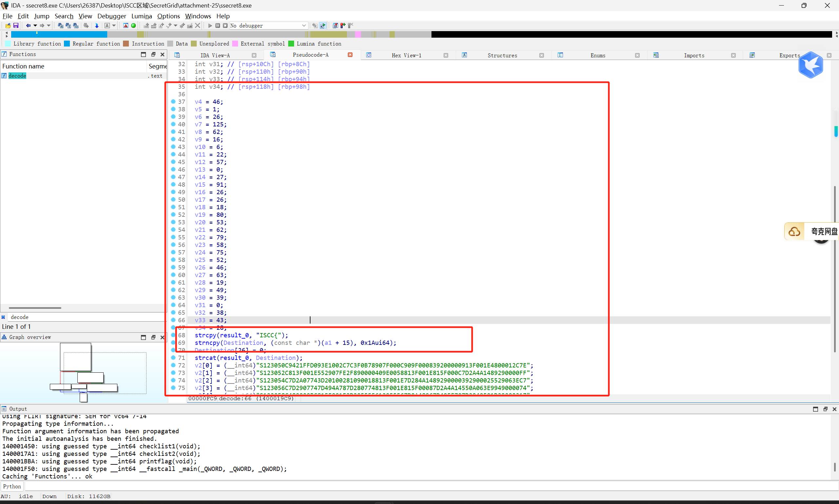Click the Jump back blue arrow
The width and height of the screenshot is (839, 504).
28,26
